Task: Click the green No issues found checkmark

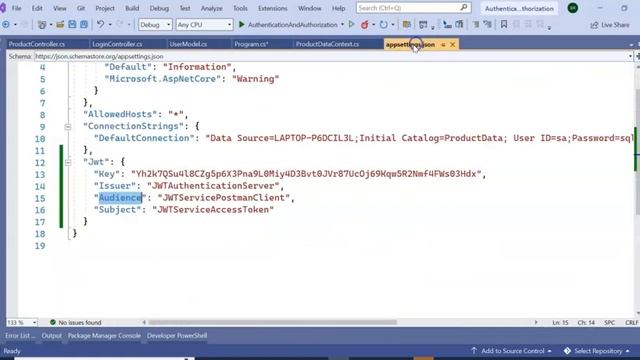Action: tap(53, 322)
